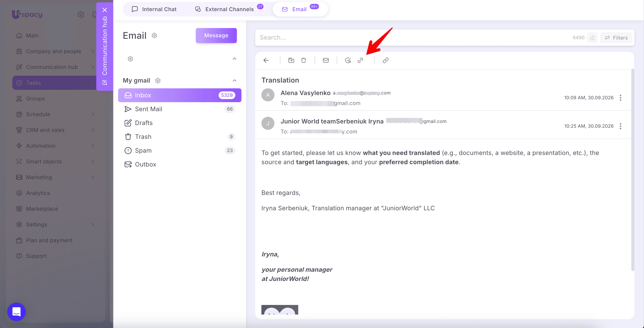Go back using the arrow in email toolbar
Screen dimensions: 644x328
[x=266, y=60]
